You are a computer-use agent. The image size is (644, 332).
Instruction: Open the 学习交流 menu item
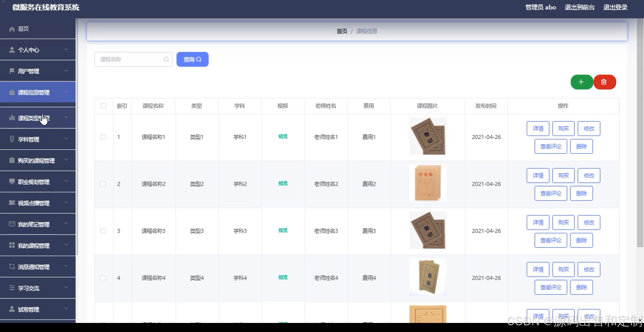38,288
